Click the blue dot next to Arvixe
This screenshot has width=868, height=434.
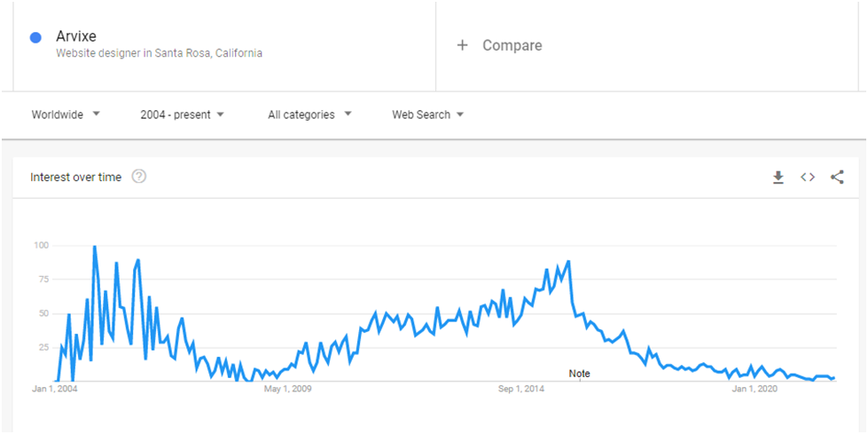35,38
